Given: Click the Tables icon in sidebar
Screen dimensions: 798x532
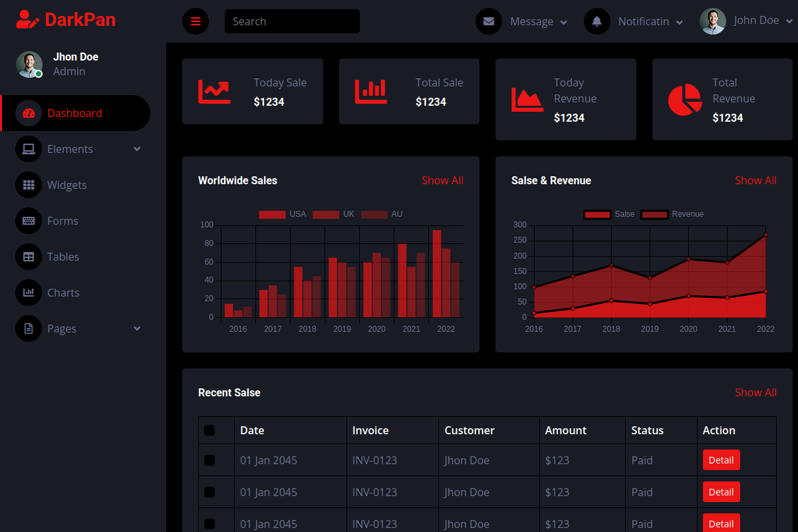Looking at the screenshot, I should coord(29,257).
